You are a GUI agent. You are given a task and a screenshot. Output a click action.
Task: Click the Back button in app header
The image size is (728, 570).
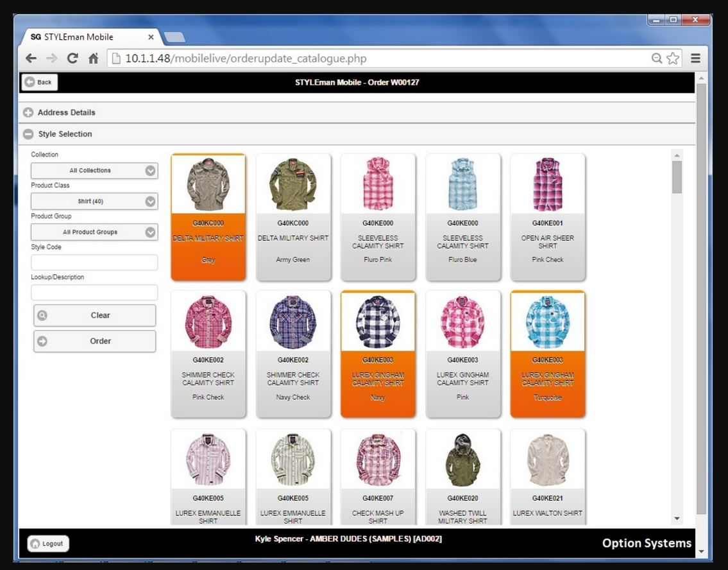pyautogui.click(x=40, y=82)
